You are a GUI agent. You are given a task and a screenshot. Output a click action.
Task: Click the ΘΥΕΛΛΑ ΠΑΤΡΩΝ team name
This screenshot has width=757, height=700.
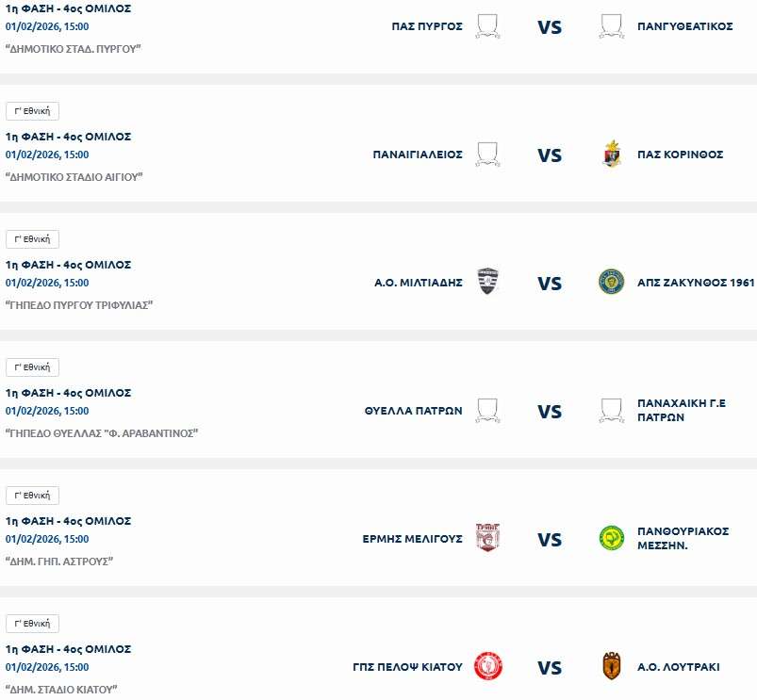click(x=413, y=411)
